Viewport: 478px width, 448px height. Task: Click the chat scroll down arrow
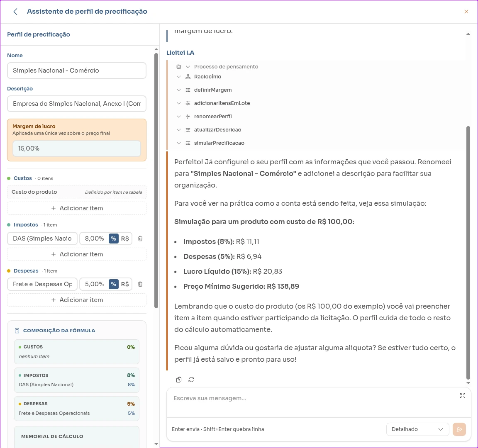click(468, 383)
